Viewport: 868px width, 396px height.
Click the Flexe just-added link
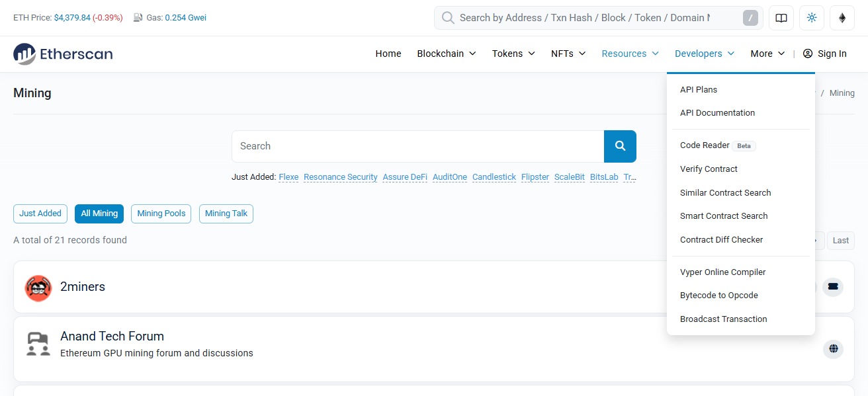[x=288, y=177]
